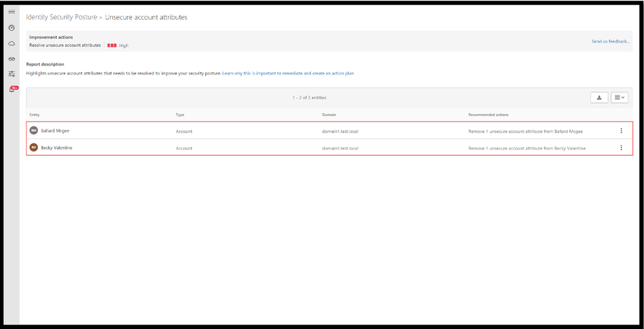Open the alerts bell with notification badge
Viewport: 644px width, 329px height.
[x=12, y=89]
